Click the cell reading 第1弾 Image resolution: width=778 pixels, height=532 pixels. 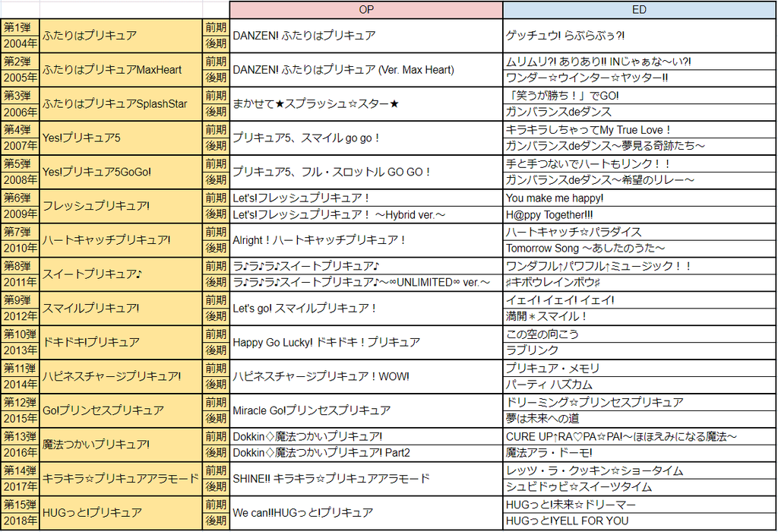point(20,28)
